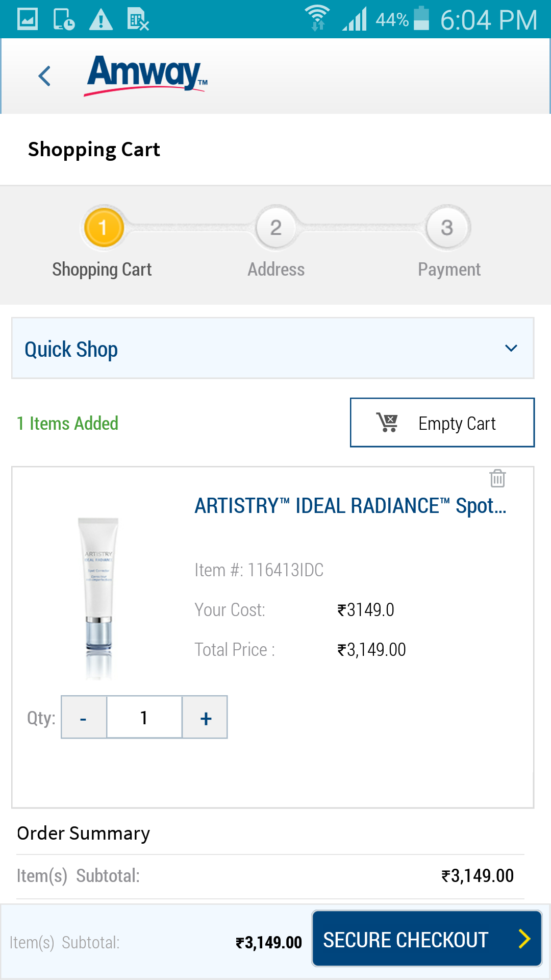Go to step 2 Address
This screenshot has width=551, height=980.
point(276,228)
